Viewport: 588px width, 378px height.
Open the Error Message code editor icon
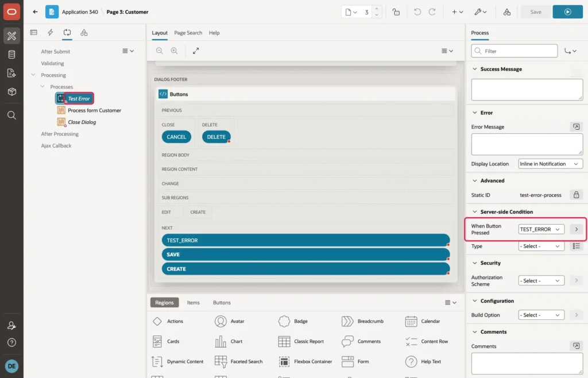click(x=576, y=127)
